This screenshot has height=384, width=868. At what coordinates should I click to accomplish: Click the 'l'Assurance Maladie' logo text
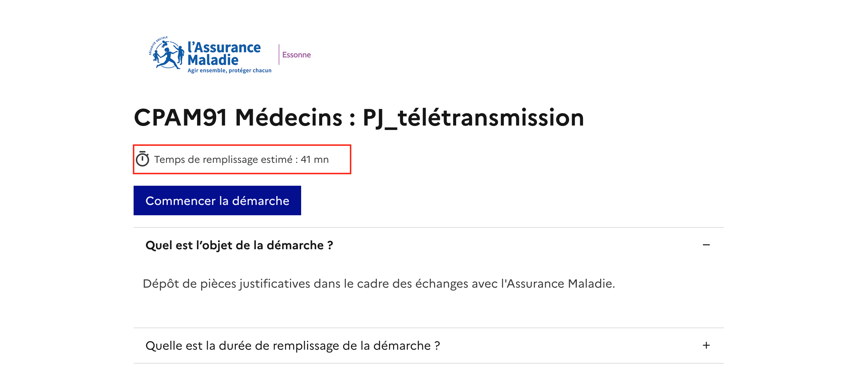point(224,54)
